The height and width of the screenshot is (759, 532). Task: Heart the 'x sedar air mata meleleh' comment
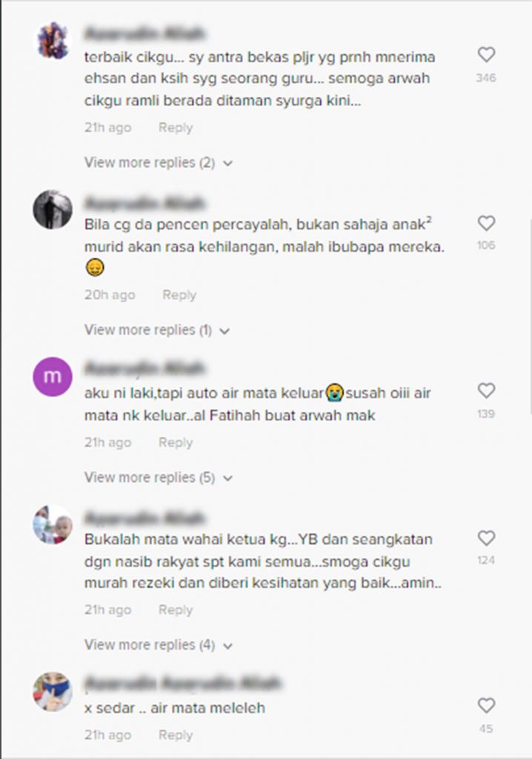tap(486, 706)
